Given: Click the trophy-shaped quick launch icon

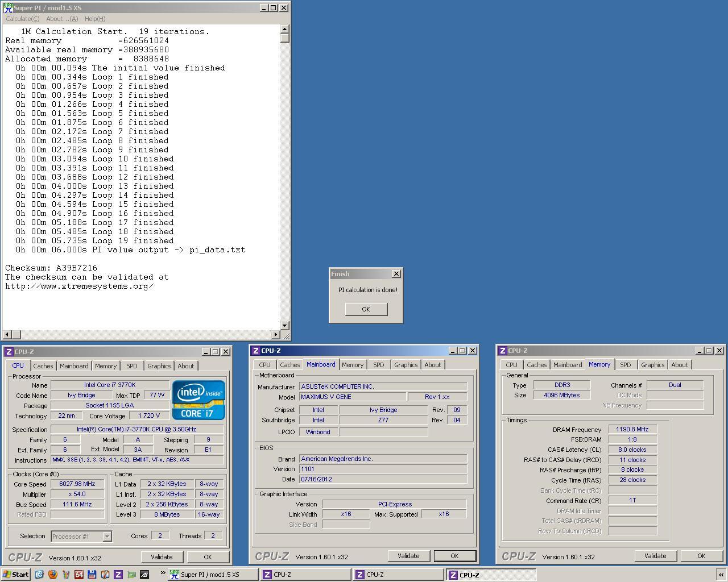Looking at the screenshot, I should point(65,575).
